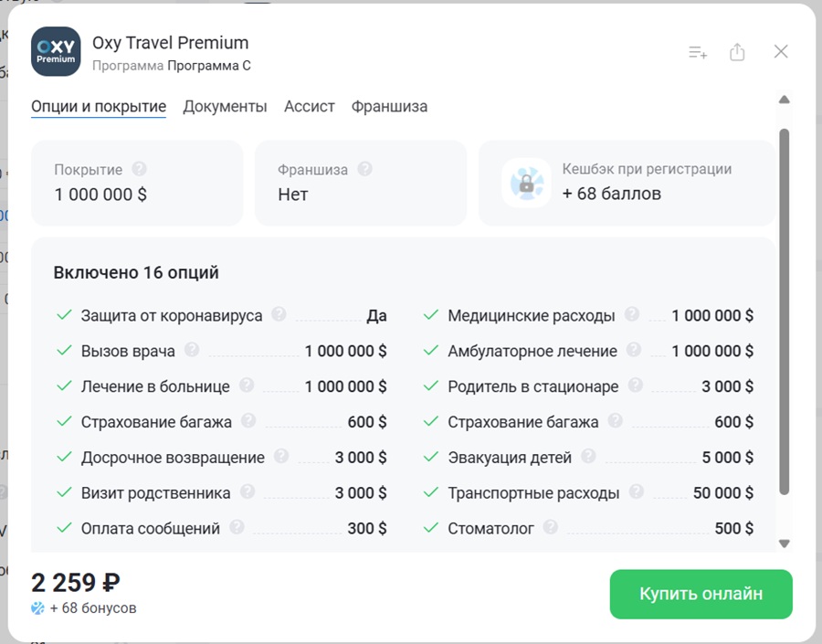
Task: Show help for Визит родственника
Action: [x=247, y=491]
